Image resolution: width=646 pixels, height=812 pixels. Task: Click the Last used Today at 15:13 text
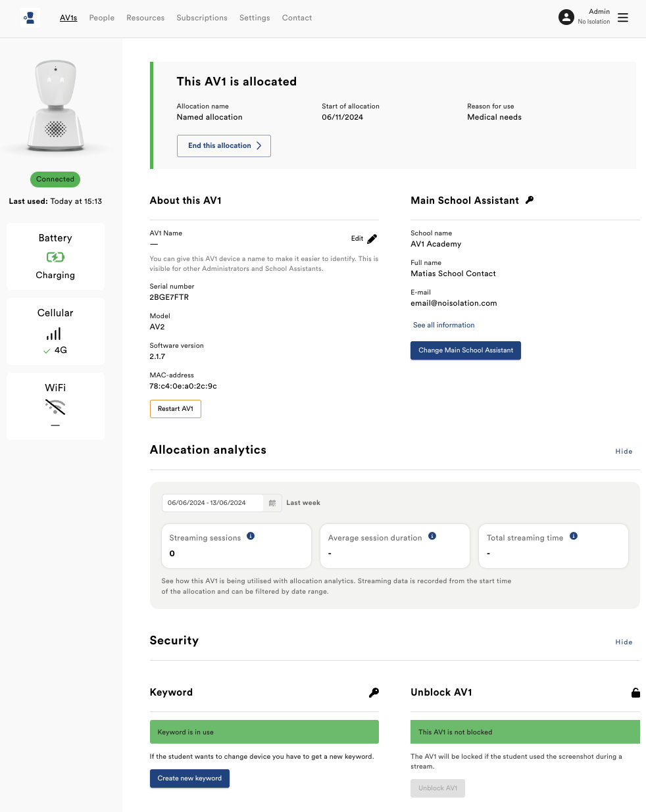(55, 201)
